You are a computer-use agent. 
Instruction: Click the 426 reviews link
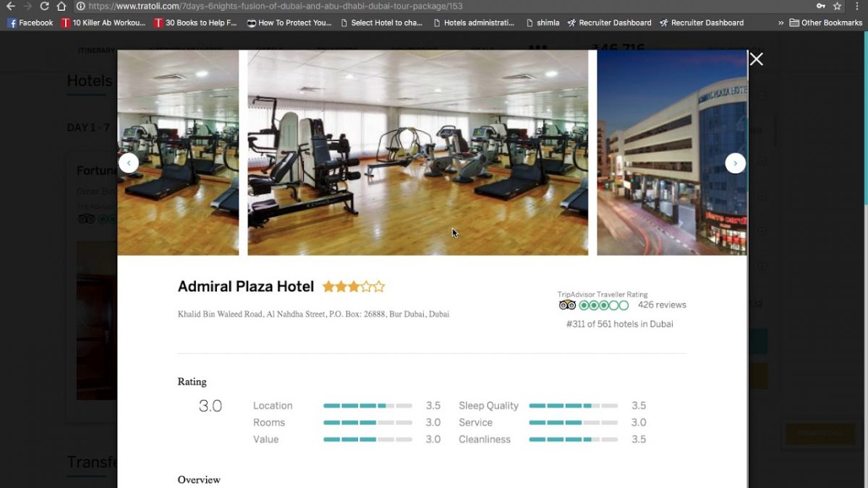[x=662, y=305]
